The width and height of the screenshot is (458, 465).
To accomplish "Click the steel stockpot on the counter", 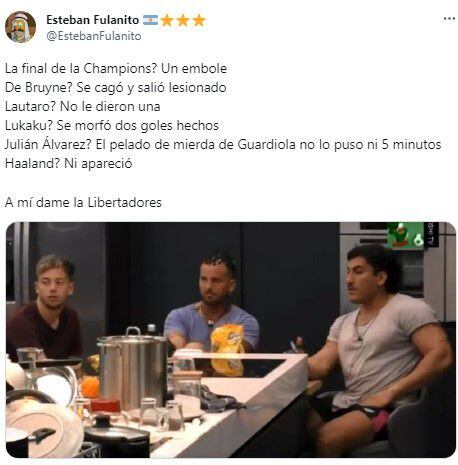I will [x=134, y=367].
